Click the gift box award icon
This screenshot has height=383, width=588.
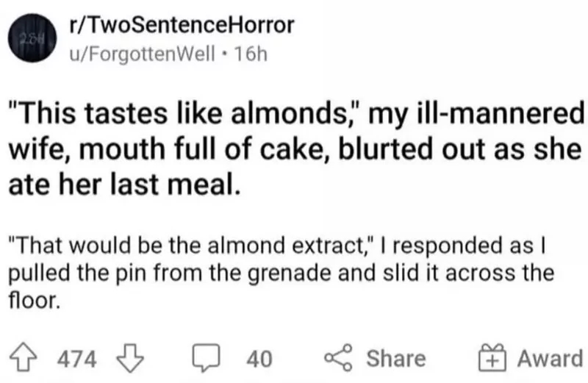tap(492, 358)
